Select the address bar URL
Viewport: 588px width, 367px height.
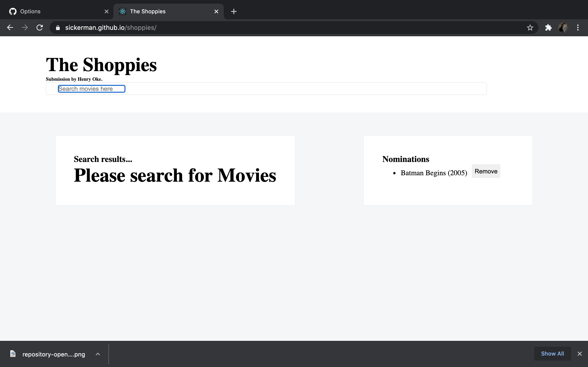click(111, 28)
